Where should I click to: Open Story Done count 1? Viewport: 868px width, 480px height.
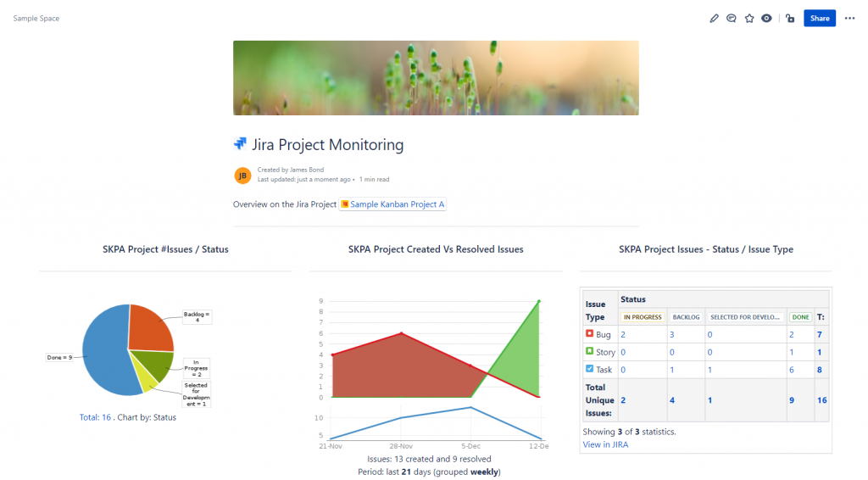(791, 352)
